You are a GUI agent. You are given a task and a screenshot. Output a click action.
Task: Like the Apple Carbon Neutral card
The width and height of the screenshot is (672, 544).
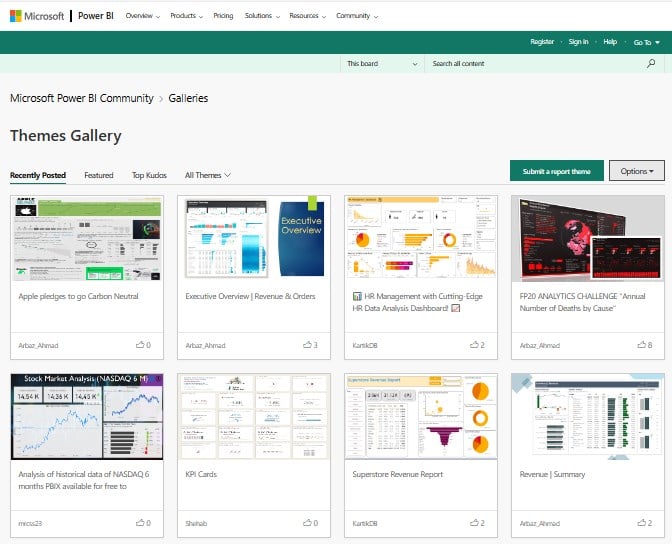pyautogui.click(x=140, y=345)
